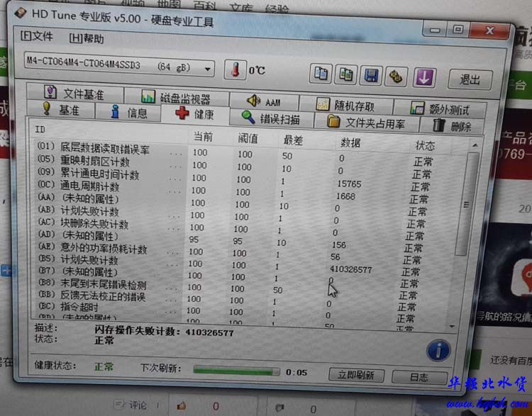This screenshot has width=532, height=416.
Task: Open the drive selection dropdown M4-CT064M4SSD3
Action: [x=119, y=65]
